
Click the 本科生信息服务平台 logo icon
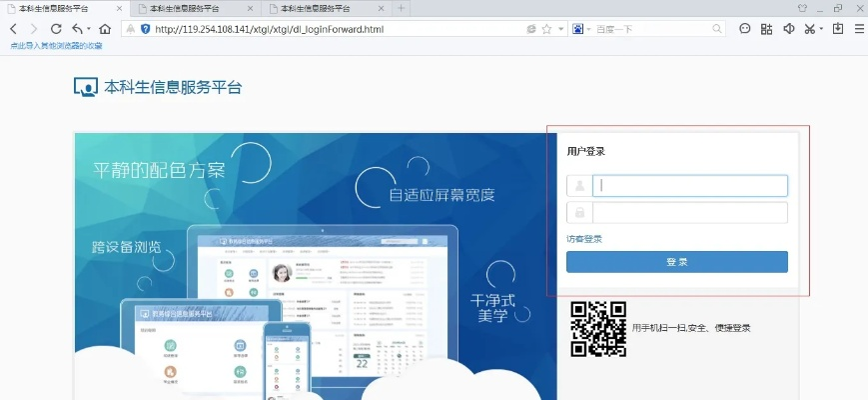coord(86,87)
